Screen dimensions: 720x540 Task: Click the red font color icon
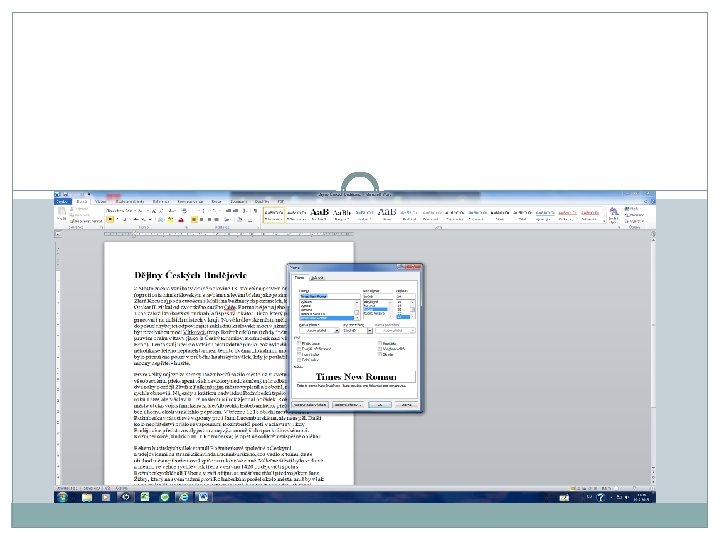(181, 219)
